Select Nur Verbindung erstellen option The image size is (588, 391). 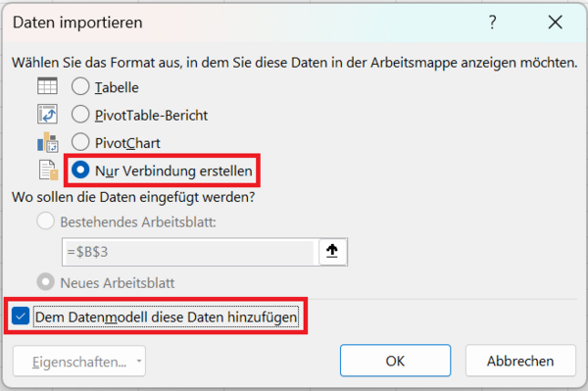pyautogui.click(x=80, y=170)
